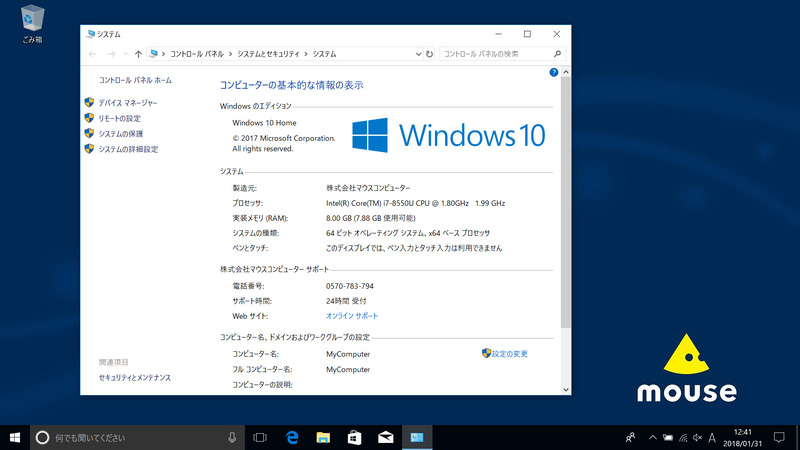Select the 8.00 GB RAM value
800x450 pixels.
click(x=370, y=218)
